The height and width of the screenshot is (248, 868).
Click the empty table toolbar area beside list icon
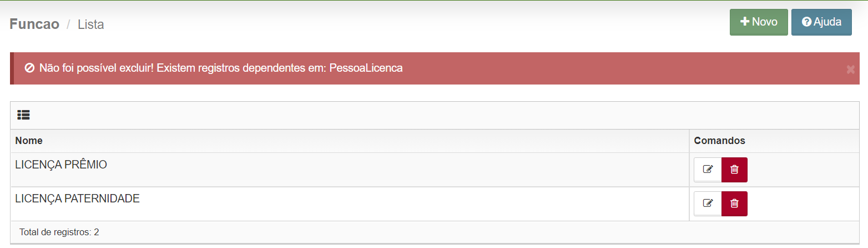coord(444,115)
